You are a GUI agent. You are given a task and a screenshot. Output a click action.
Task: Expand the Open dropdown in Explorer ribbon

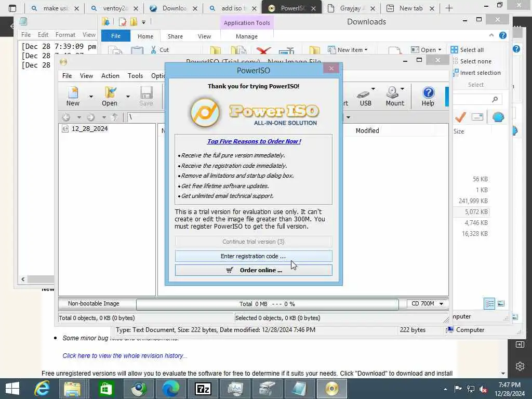(x=440, y=50)
